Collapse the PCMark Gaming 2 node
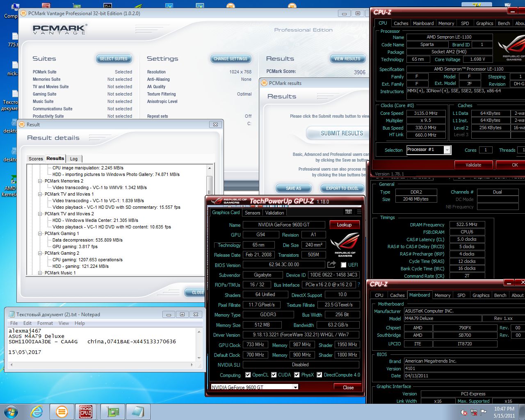The height and width of the screenshot is (420, 525). tap(40, 253)
